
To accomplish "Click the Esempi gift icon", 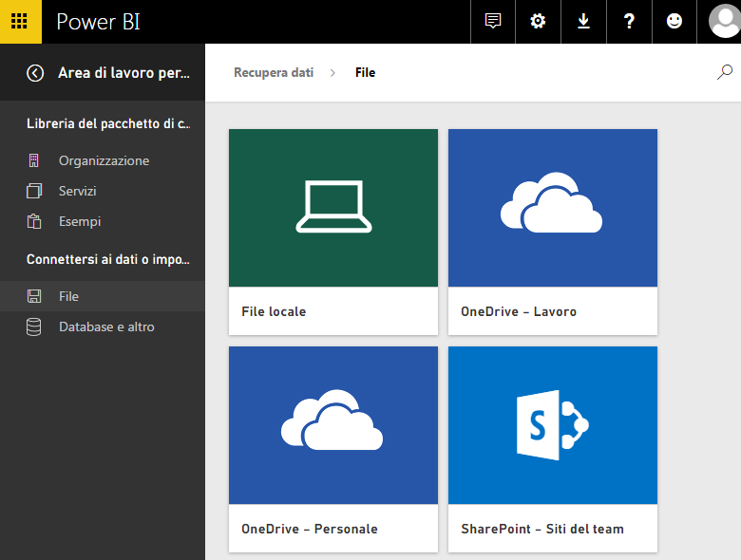I will click(x=34, y=221).
